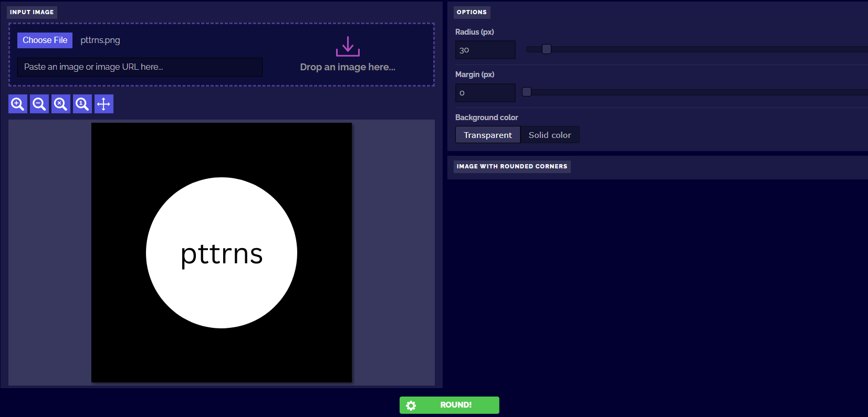The width and height of the screenshot is (868, 417).
Task: Click the 'Radius (px)' label
Action: (x=475, y=32)
